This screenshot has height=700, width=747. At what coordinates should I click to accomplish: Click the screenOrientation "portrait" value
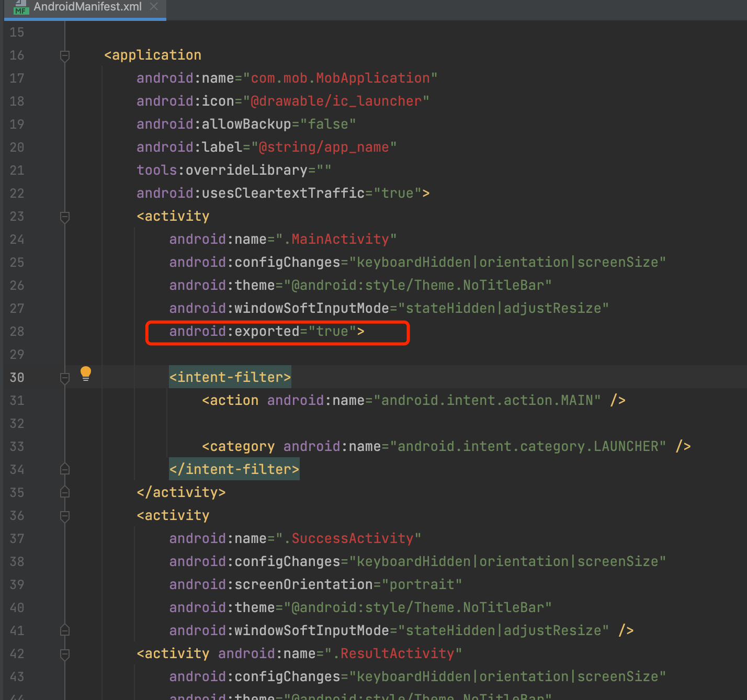click(422, 584)
